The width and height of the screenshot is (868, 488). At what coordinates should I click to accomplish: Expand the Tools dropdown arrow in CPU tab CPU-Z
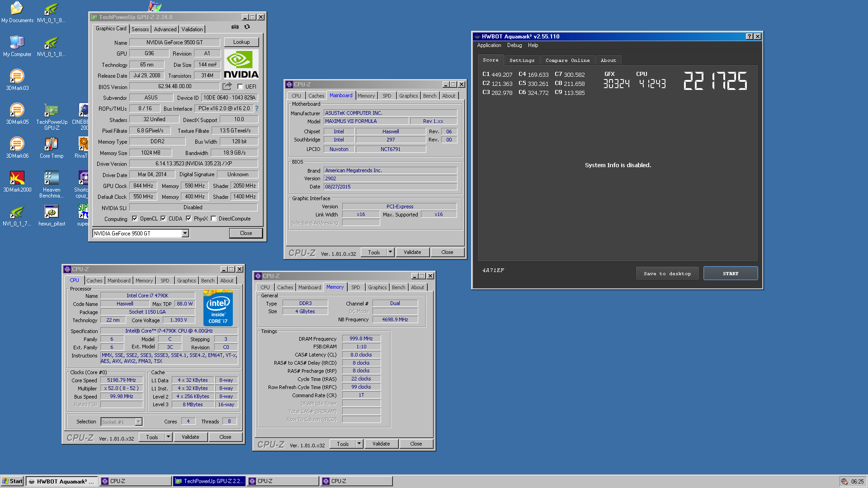coord(169,437)
